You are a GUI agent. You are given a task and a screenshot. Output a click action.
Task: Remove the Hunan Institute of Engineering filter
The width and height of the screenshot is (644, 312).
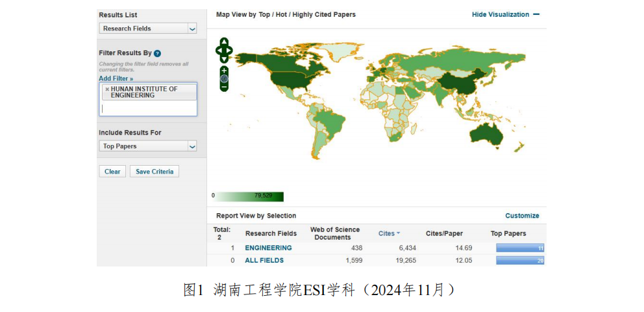107,89
